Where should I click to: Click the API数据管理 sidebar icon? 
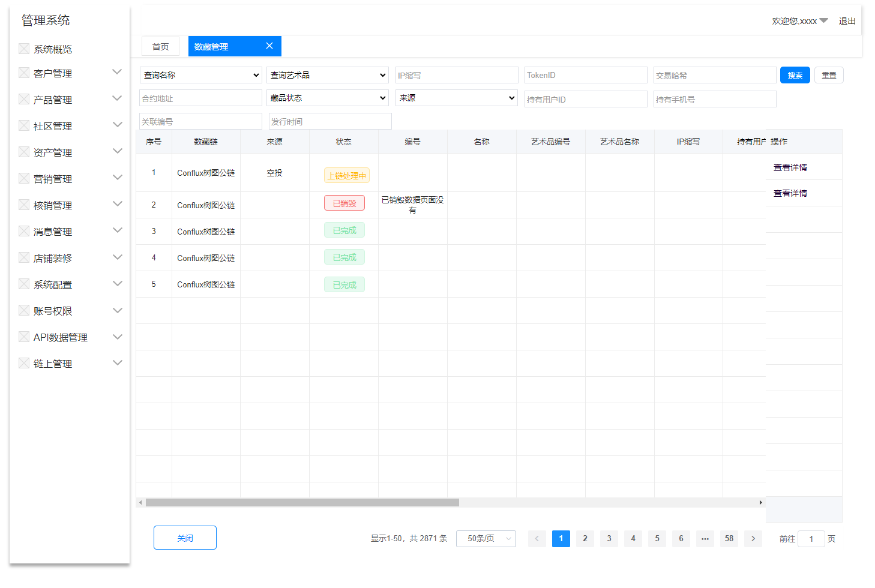[24, 337]
